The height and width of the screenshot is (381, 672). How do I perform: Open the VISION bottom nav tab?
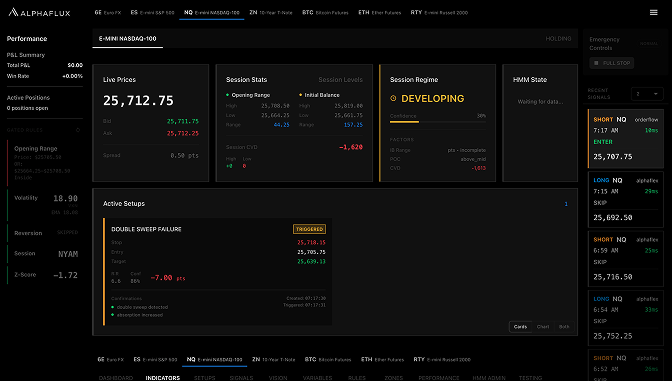click(x=278, y=378)
